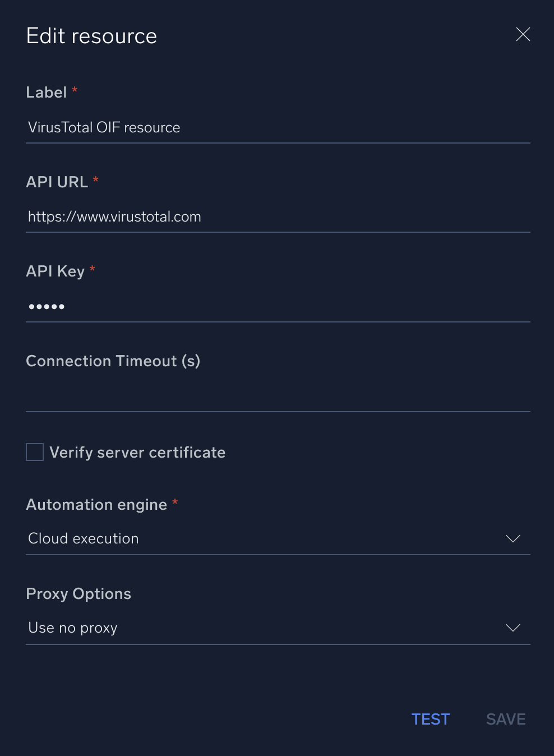
Task: Click the 'Edit resource' dialog title
Action: pyautogui.click(x=91, y=36)
